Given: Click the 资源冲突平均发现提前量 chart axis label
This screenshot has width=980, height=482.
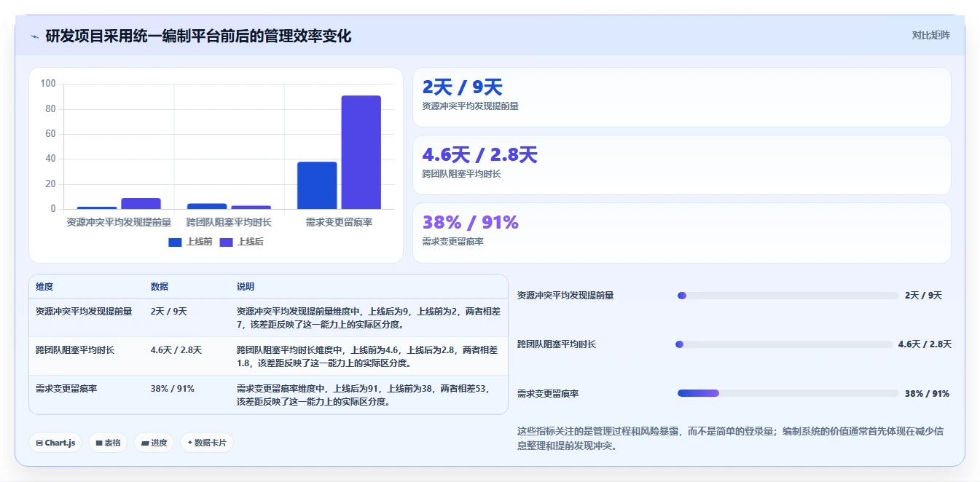Looking at the screenshot, I should (x=119, y=222).
